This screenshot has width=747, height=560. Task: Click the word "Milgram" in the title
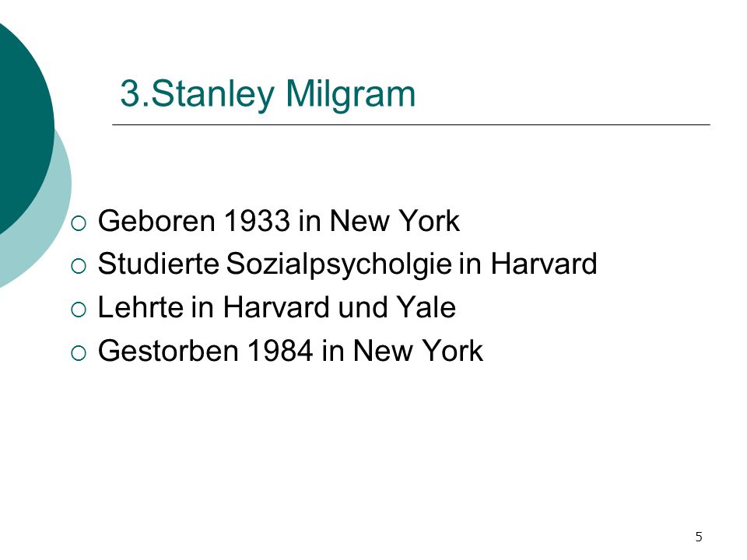[351, 93]
